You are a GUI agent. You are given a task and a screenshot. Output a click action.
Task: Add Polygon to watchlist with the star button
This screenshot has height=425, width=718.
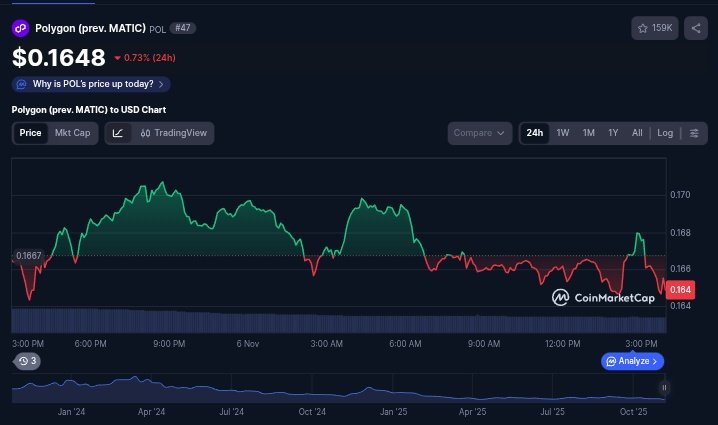(x=654, y=28)
